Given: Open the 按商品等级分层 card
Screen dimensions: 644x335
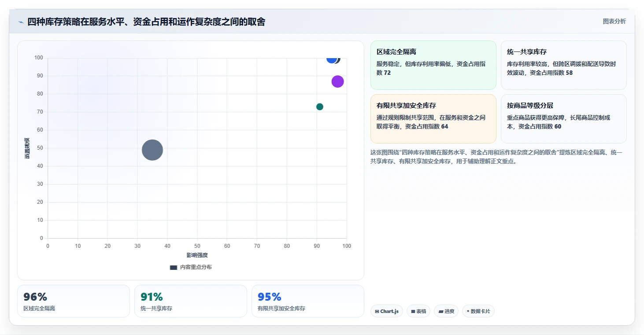Looking at the screenshot, I should tap(563, 119).
